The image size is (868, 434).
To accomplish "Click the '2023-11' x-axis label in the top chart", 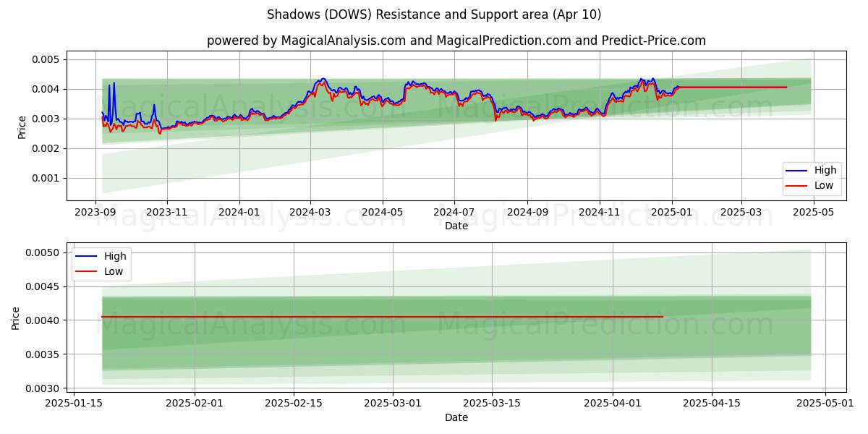I will coord(167,213).
